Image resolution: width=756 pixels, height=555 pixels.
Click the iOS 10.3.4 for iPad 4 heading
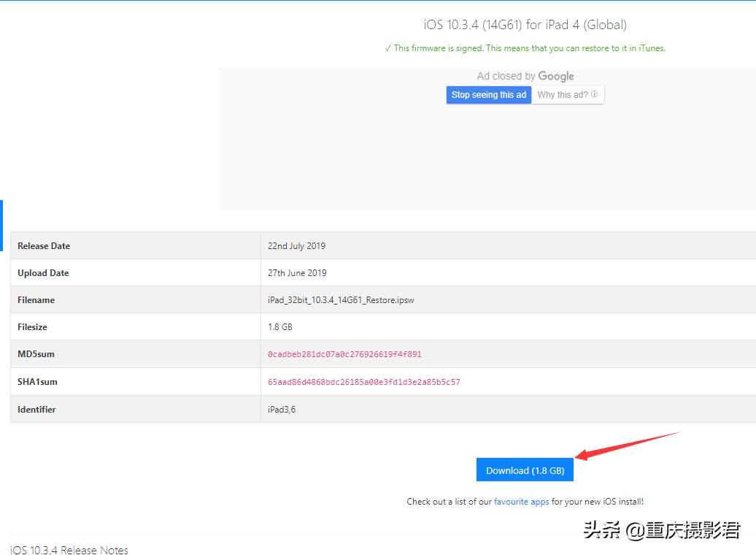(x=525, y=25)
